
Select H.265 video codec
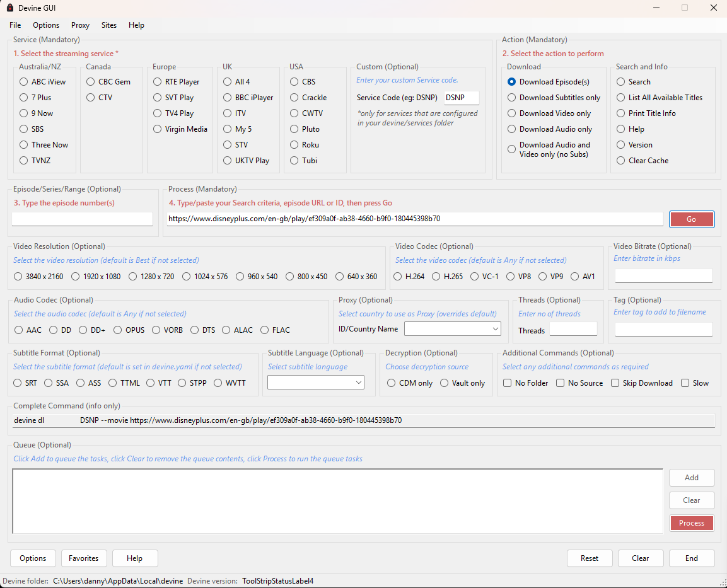point(448,276)
